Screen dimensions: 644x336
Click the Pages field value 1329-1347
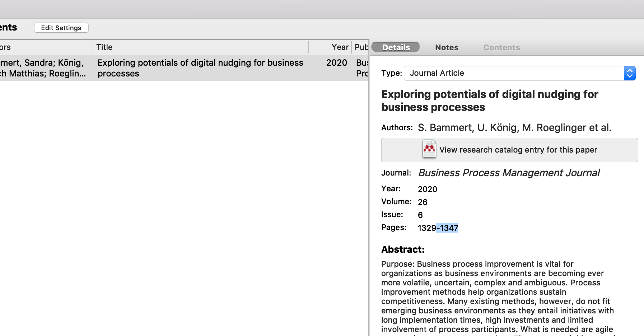click(438, 228)
